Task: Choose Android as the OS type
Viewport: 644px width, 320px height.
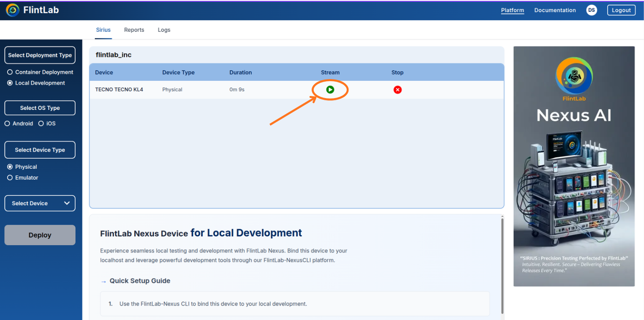Action: tap(7, 124)
